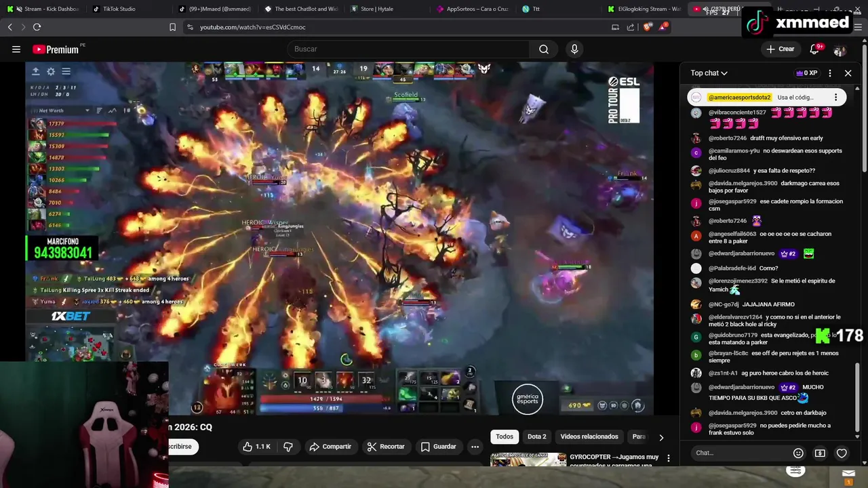Start voice search with the microphone
This screenshot has height=488, width=868.
coord(574,49)
